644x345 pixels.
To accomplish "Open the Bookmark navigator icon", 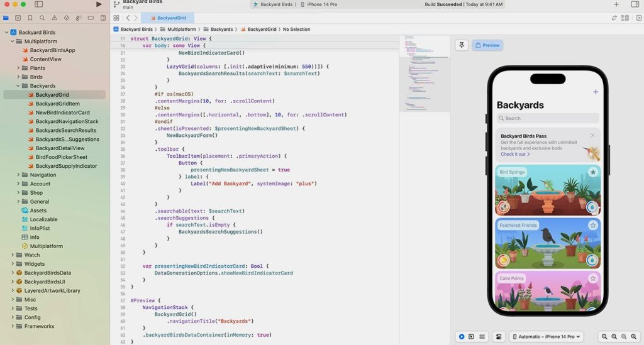I will [30, 18].
